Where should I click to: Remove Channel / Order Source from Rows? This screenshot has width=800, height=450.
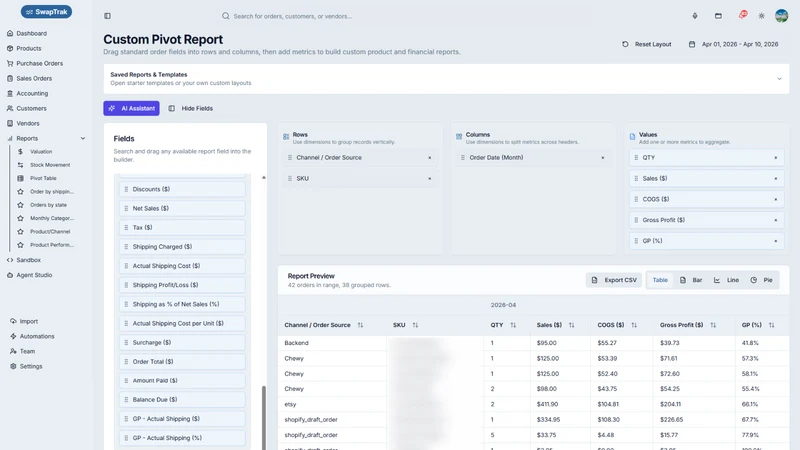(430, 158)
